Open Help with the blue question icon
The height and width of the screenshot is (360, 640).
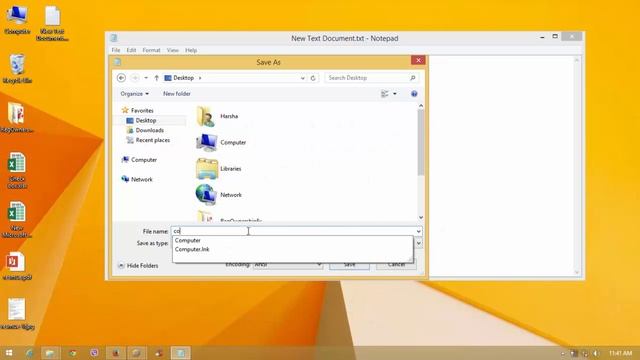pyautogui.click(x=414, y=94)
